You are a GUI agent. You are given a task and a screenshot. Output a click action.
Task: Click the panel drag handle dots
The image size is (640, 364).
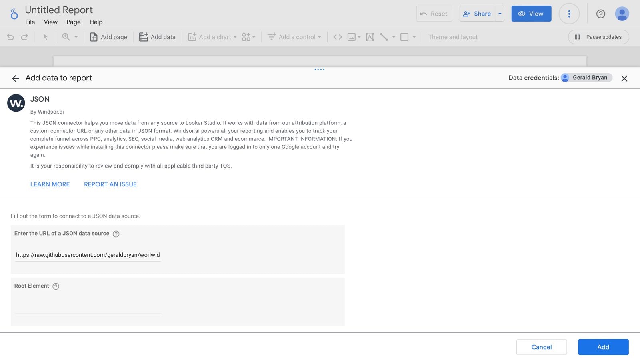pos(319,70)
